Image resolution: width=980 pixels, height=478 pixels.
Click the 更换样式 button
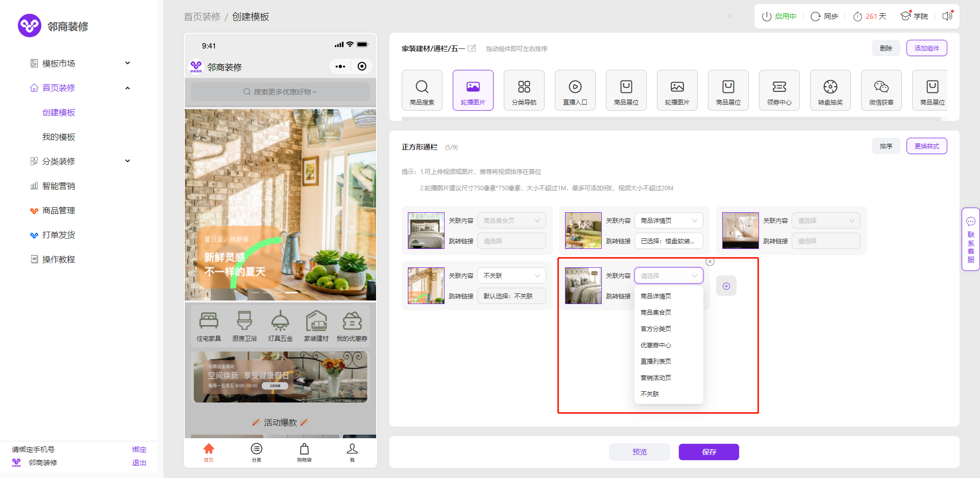point(927,146)
